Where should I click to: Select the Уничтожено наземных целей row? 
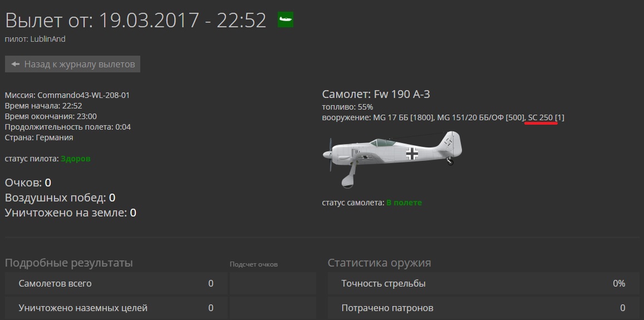(116, 308)
